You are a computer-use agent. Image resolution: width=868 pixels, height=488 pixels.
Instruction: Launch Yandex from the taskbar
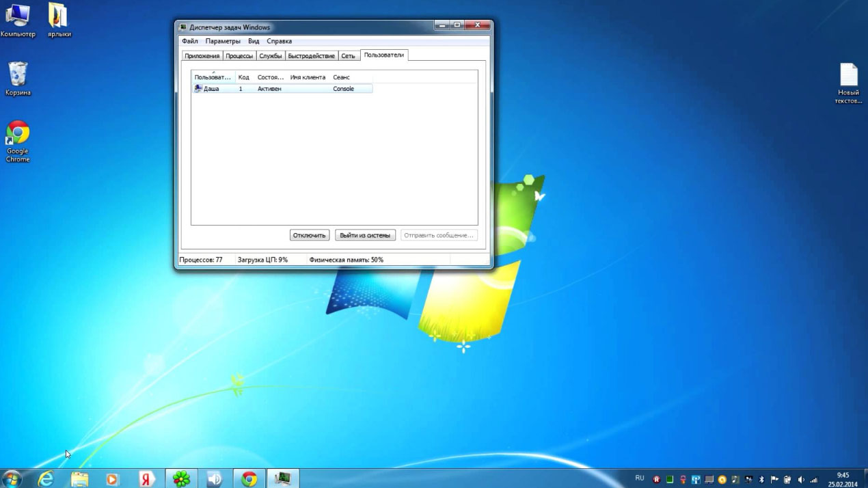click(147, 479)
